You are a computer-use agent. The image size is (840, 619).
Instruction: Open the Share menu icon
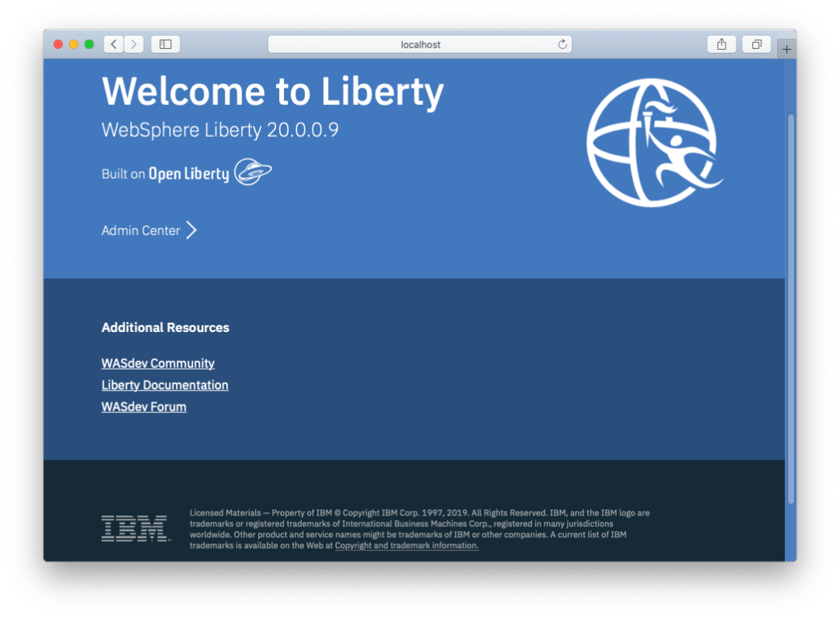(722, 44)
